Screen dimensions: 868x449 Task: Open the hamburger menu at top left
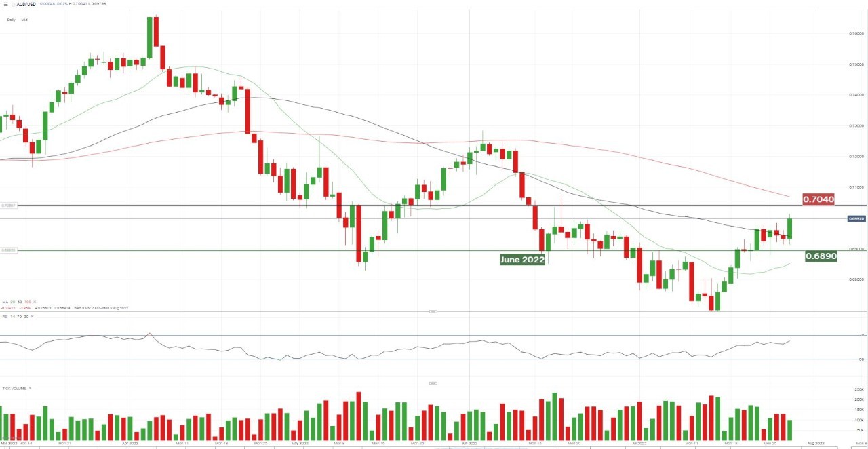coord(6,5)
